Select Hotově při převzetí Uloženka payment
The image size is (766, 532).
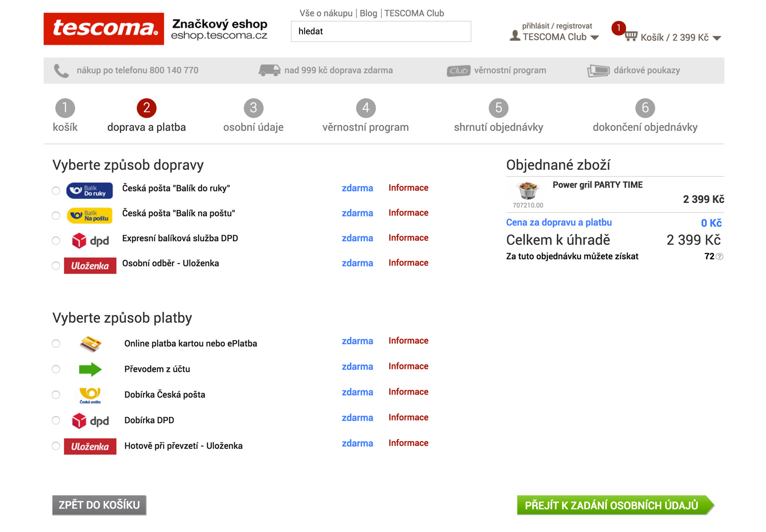point(56,446)
